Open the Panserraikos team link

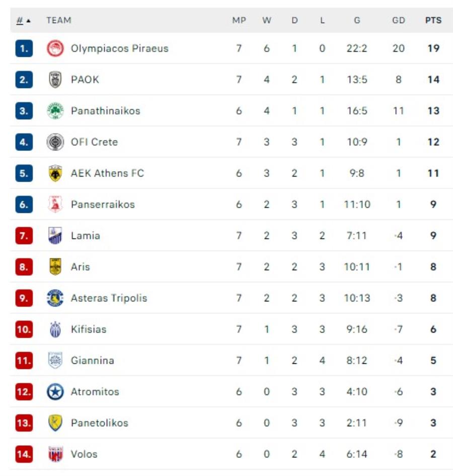click(103, 205)
